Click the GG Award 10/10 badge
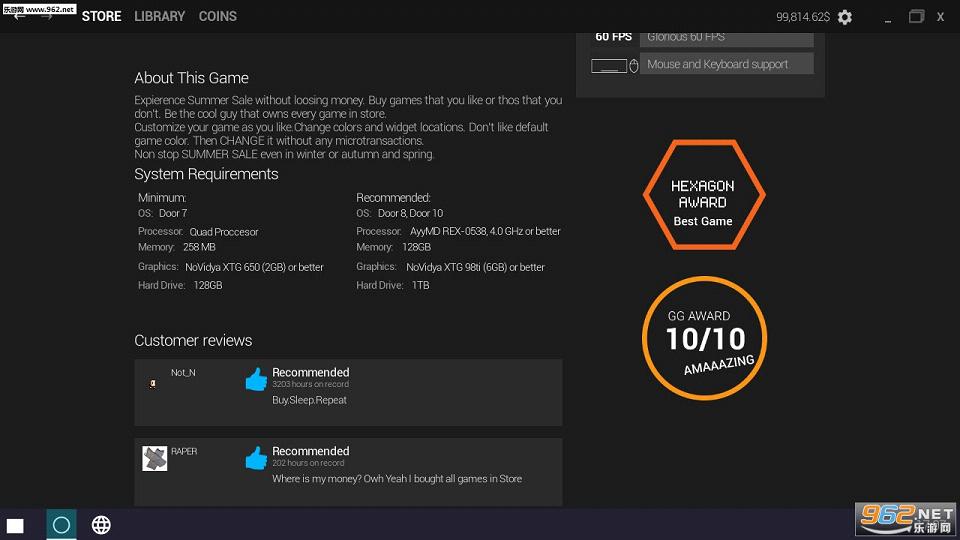Viewport: 960px width, 540px height. (x=704, y=338)
